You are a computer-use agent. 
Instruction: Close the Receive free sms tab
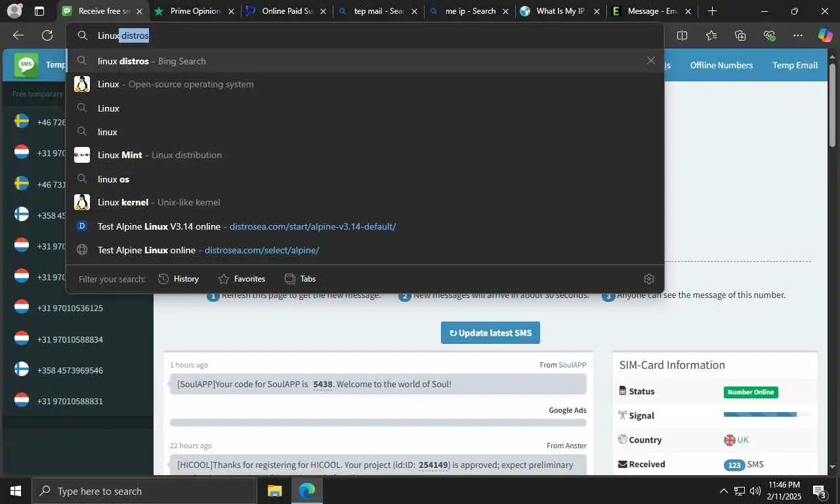(139, 11)
